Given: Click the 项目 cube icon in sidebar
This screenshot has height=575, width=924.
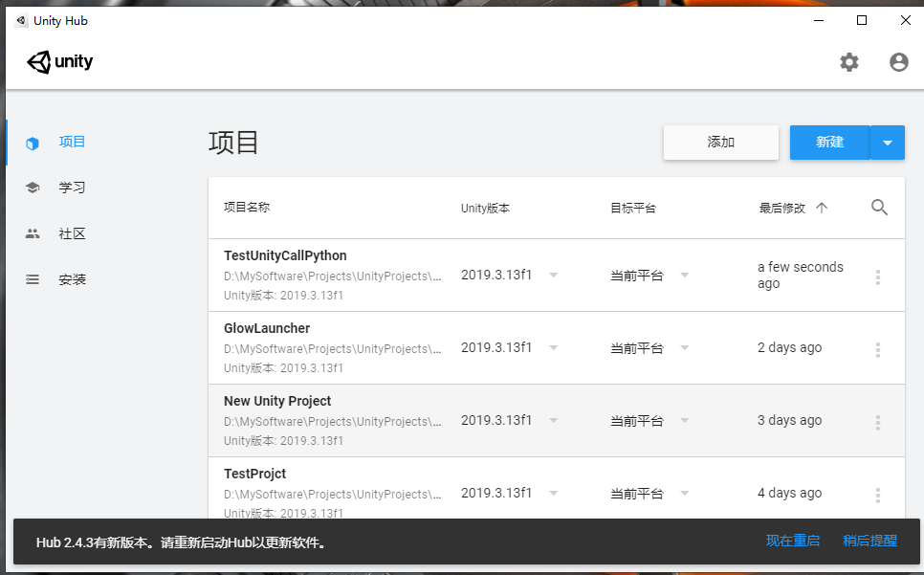Looking at the screenshot, I should 33,144.
